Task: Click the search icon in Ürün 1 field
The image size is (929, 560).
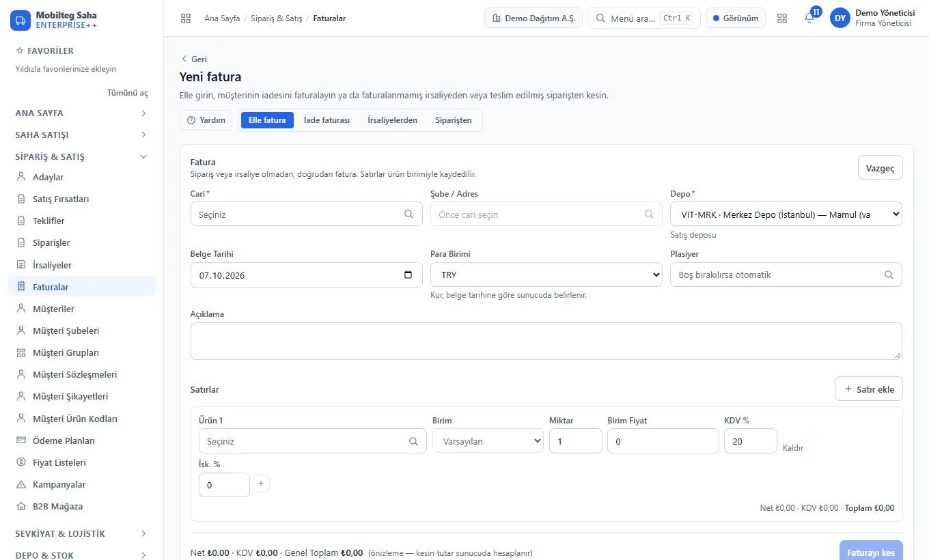Action: click(413, 441)
